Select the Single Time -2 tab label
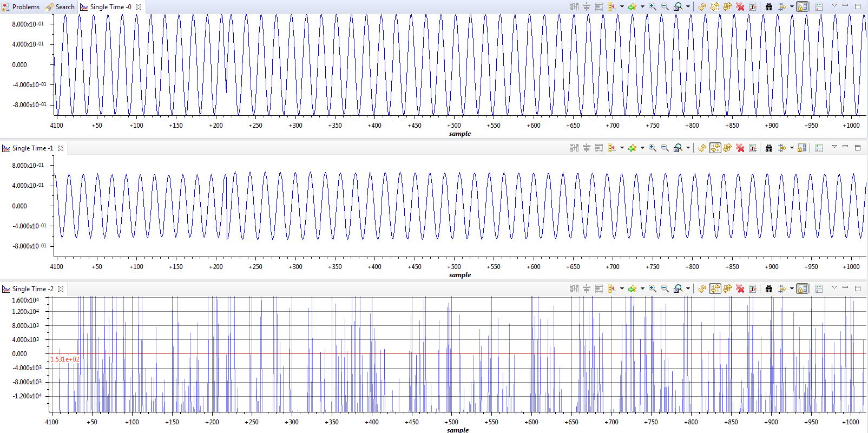The image size is (868, 433). coord(32,289)
